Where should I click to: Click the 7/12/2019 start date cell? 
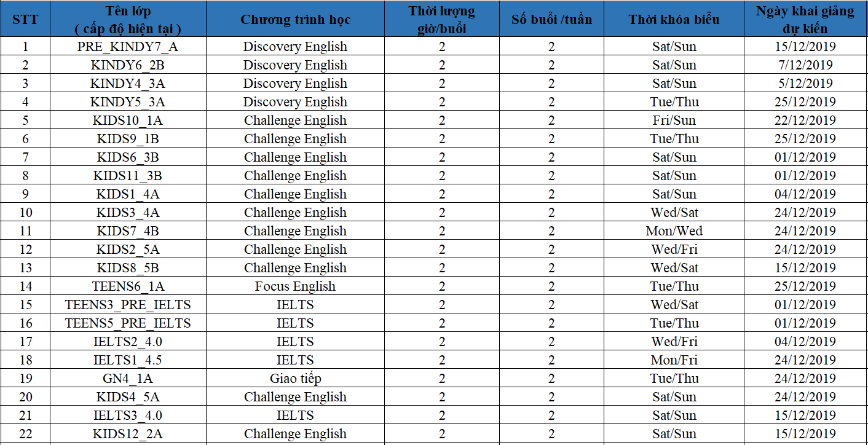pos(805,65)
